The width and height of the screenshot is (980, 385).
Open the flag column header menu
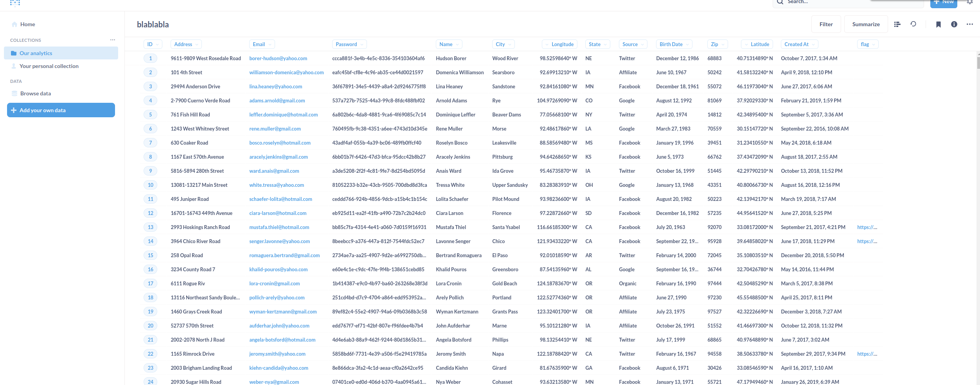click(868, 44)
